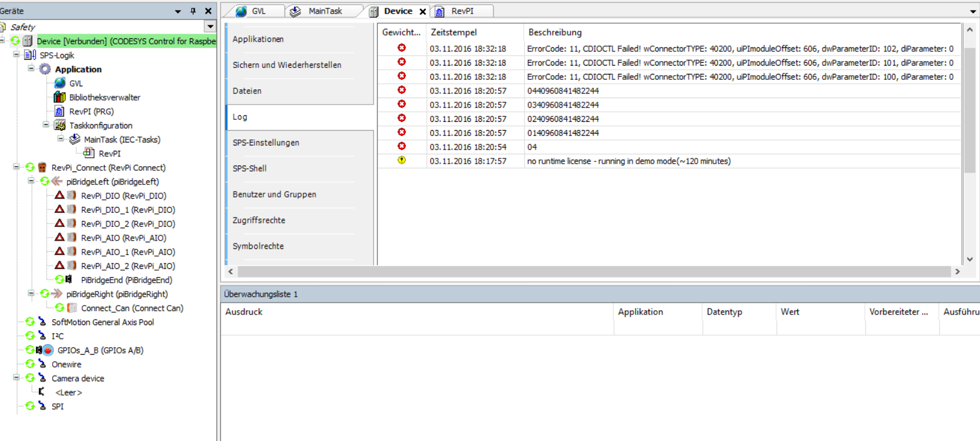Click the Wert column header in watch list

point(821,312)
